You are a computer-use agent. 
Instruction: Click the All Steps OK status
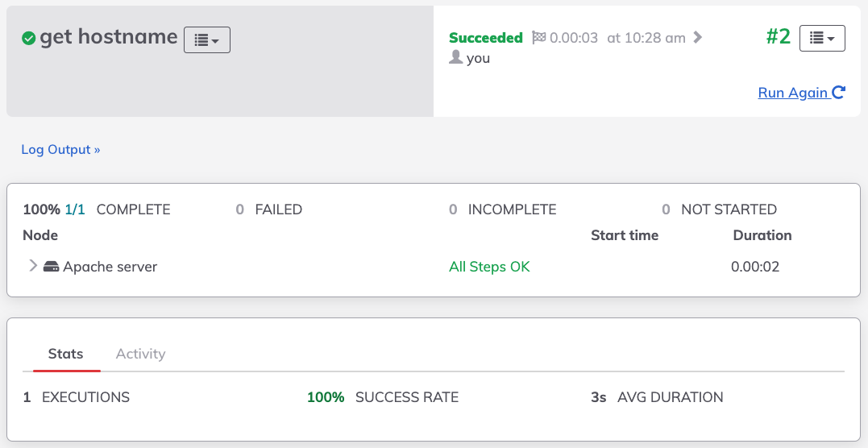(489, 267)
